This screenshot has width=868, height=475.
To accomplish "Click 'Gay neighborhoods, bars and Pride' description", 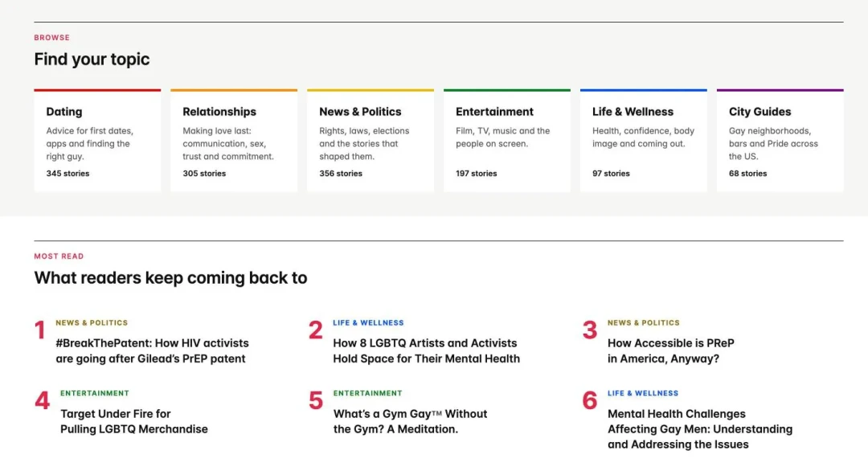I will [773, 143].
